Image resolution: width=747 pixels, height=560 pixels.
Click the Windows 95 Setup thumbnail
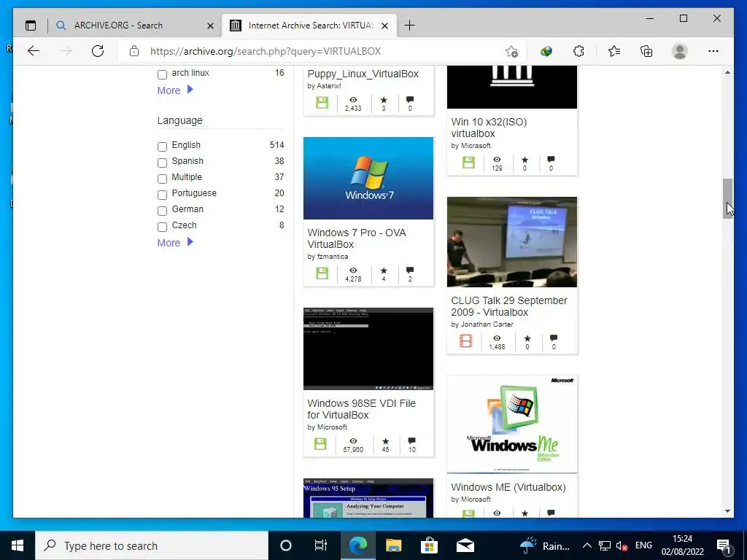368,498
